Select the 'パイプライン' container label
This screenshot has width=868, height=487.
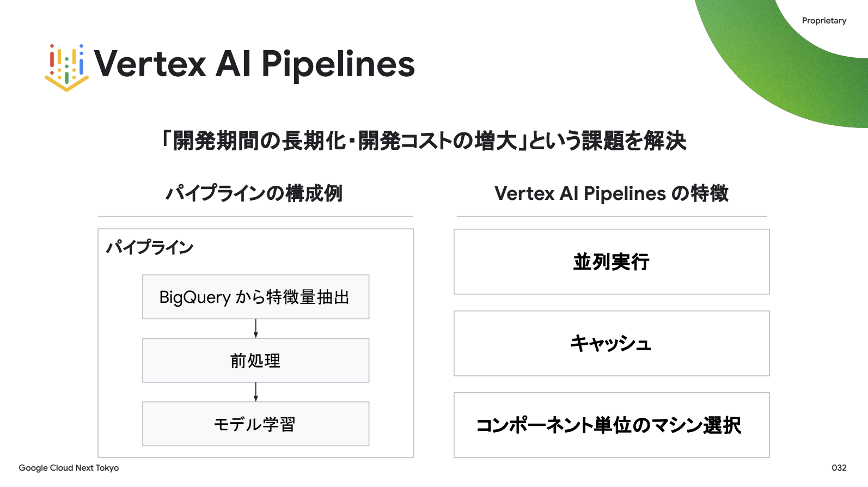point(150,247)
